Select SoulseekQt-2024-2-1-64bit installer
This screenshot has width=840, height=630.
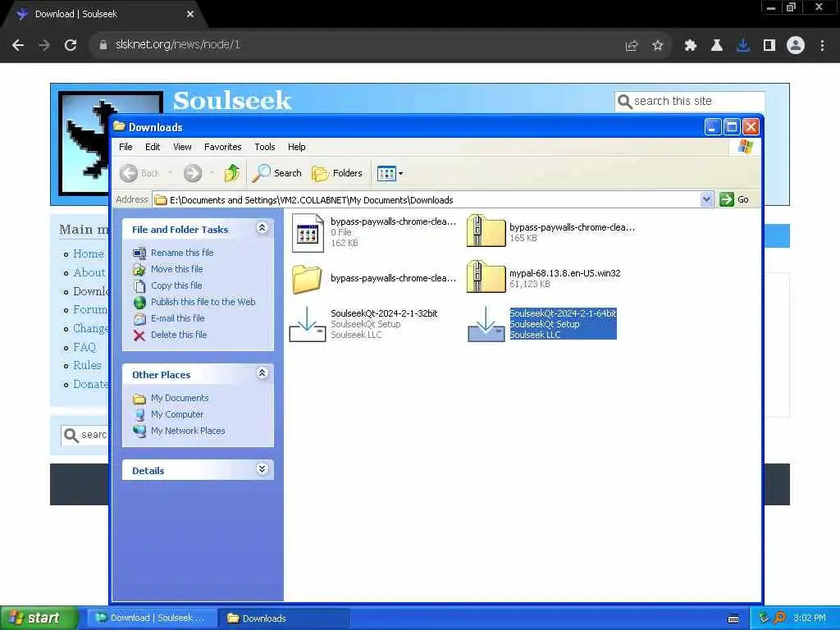point(542,323)
